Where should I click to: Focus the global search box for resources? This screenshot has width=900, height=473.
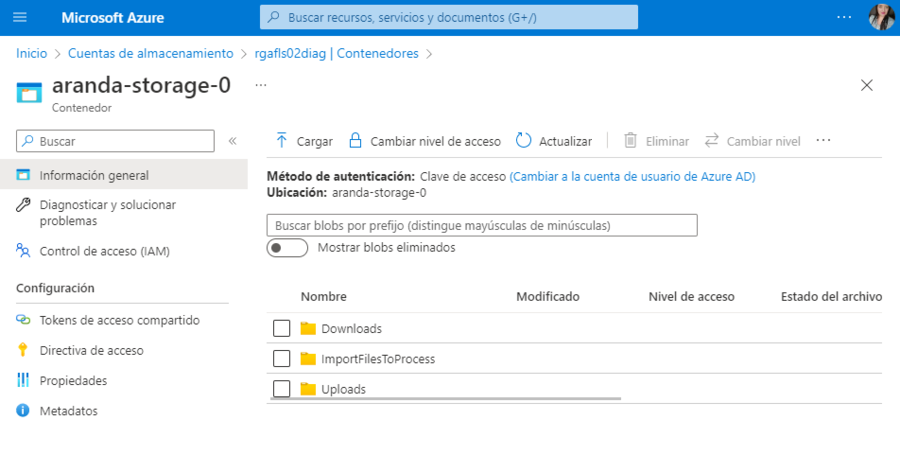coord(449,17)
